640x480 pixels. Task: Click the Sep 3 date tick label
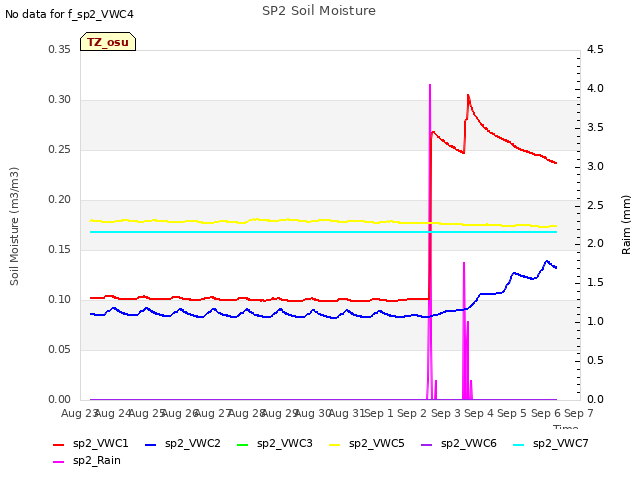coord(446,414)
